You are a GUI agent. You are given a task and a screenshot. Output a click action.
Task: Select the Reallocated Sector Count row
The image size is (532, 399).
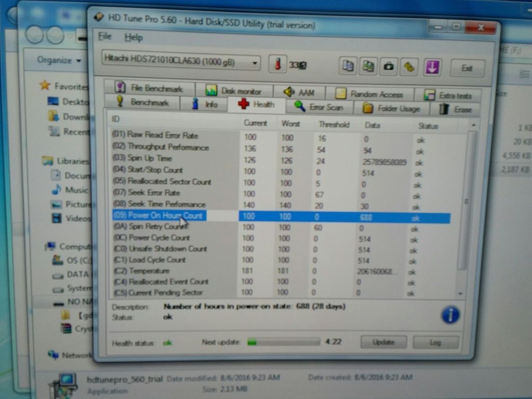169,181
